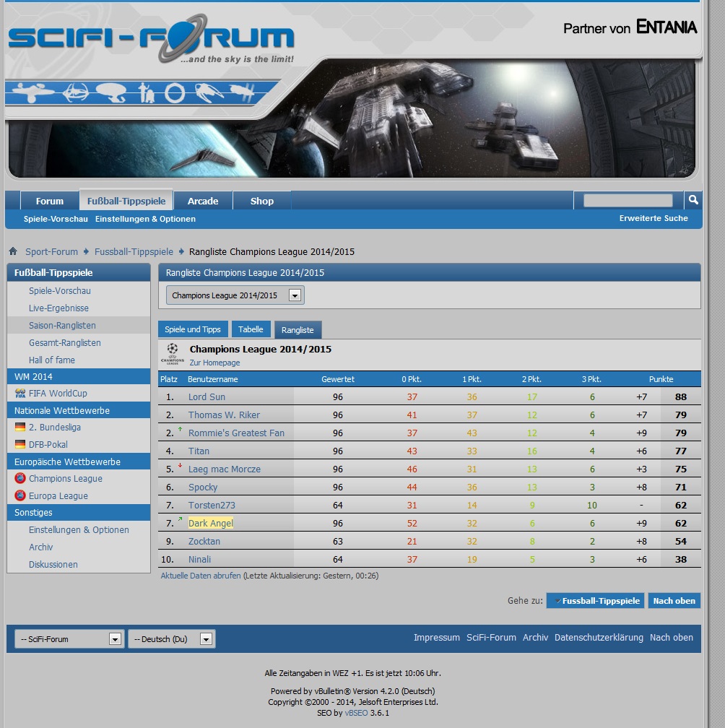This screenshot has height=728, width=725.
Task: Click German flag icon beside 2. Bundesliga
Action: [20, 428]
